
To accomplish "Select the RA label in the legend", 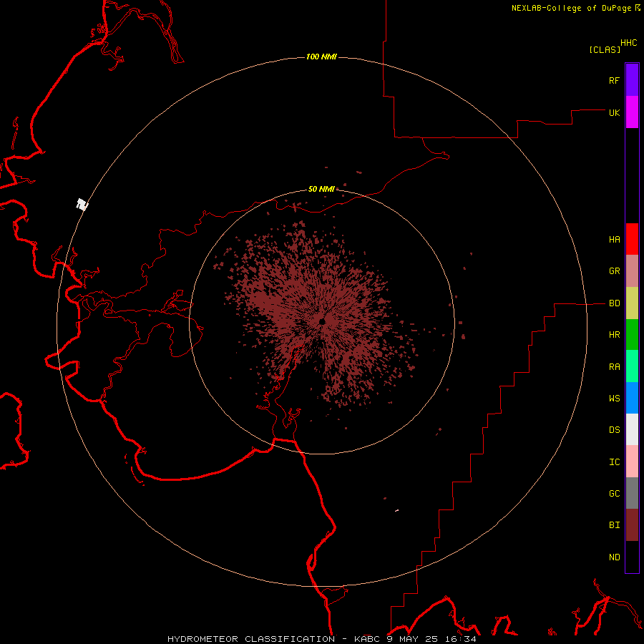I will click(x=614, y=367).
